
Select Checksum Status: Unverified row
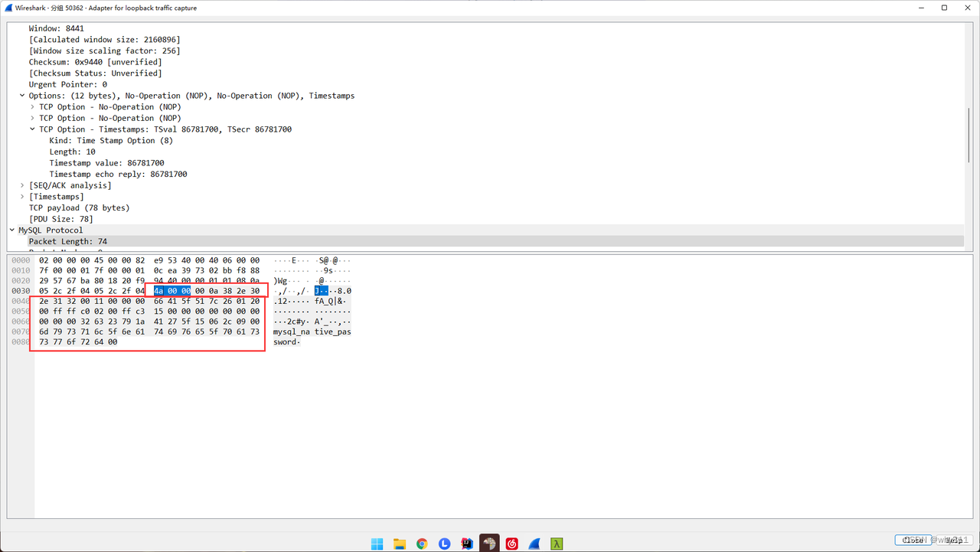(485, 73)
